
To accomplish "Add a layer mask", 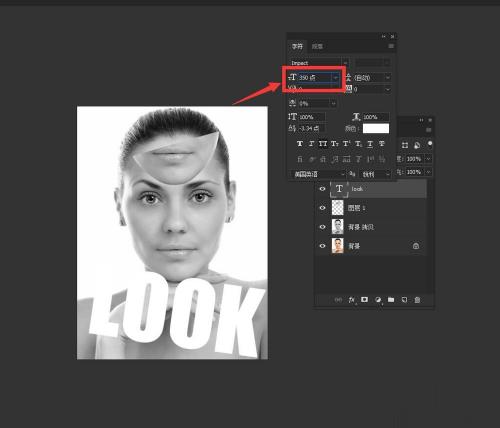I will (364, 299).
